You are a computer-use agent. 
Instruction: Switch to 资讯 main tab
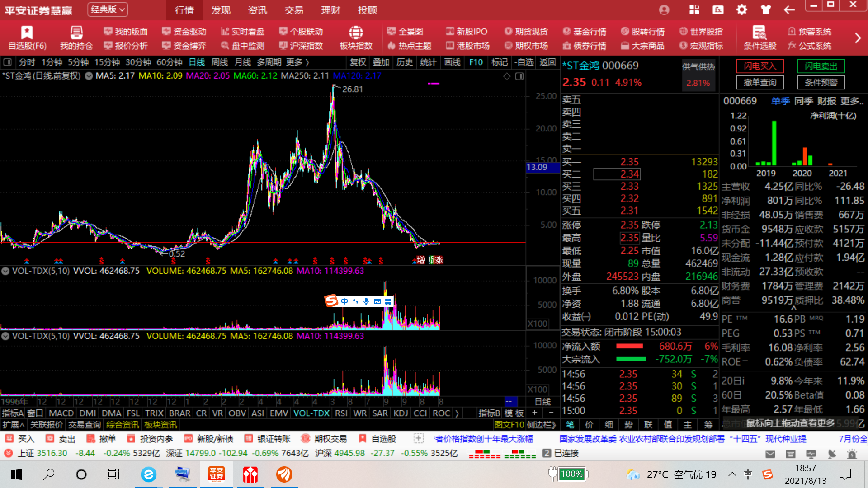tap(257, 10)
